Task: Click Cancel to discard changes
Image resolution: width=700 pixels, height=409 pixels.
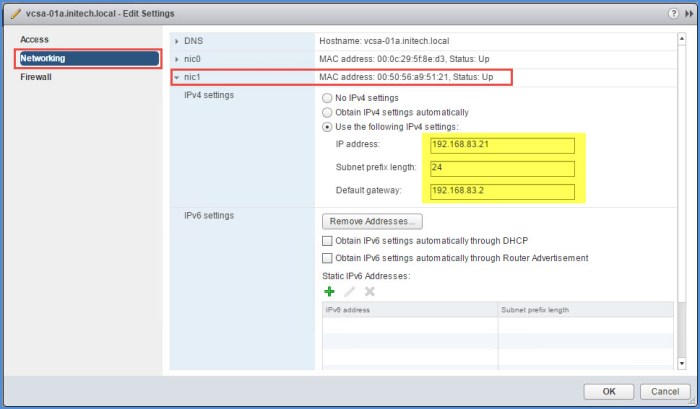Action: 665,392
